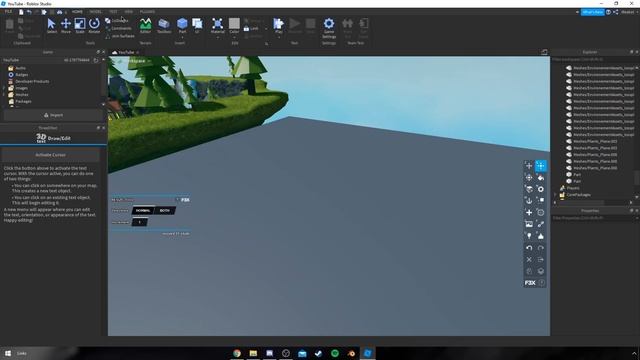This screenshot has width=640, height=360.
Task: Select the F3X New Part tool
Action: [529, 212]
